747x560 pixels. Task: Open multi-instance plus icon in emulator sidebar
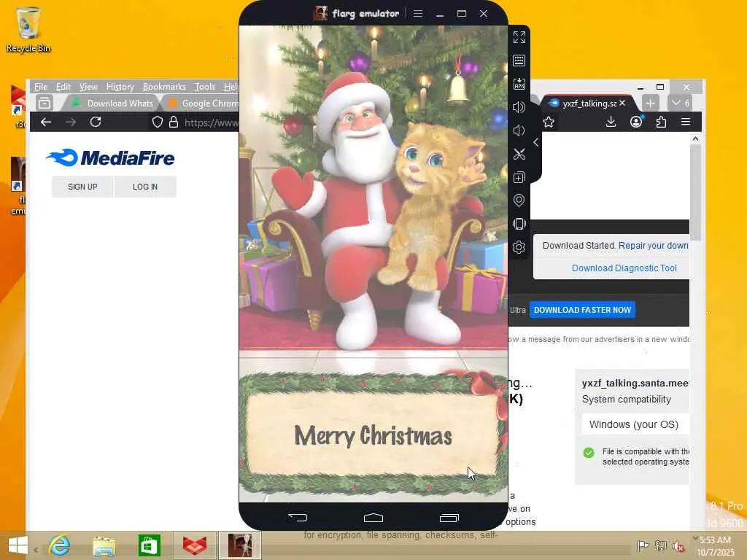(519, 177)
